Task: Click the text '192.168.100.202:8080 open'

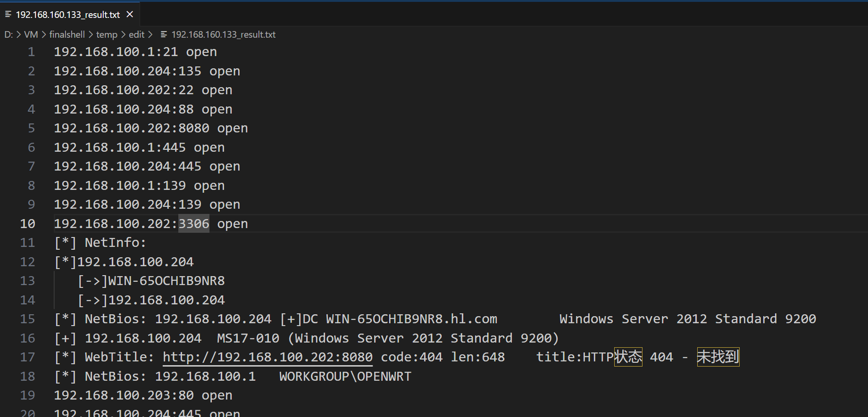Action: pyautogui.click(x=151, y=128)
